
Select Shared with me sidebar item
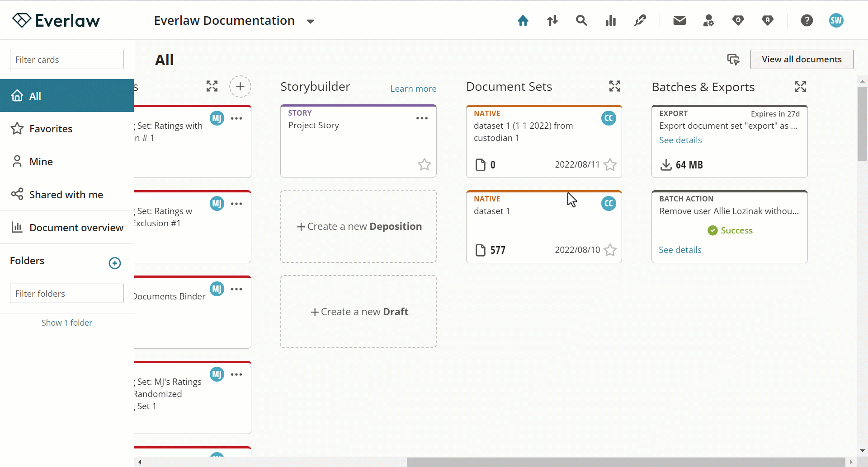67,195
